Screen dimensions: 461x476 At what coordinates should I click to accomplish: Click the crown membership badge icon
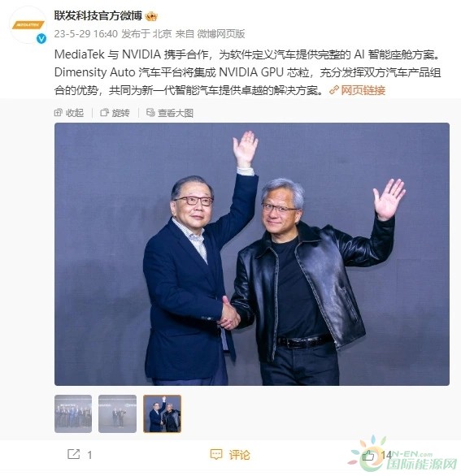click(151, 16)
